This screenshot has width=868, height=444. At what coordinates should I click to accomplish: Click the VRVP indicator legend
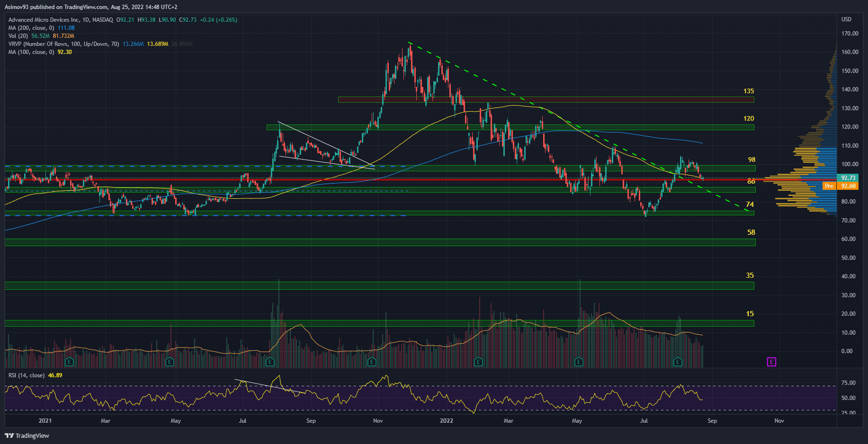(x=63, y=44)
